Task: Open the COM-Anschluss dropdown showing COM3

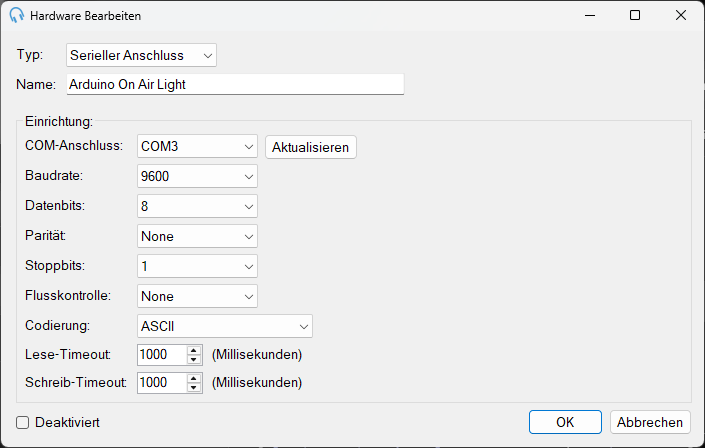Action: coord(197,146)
